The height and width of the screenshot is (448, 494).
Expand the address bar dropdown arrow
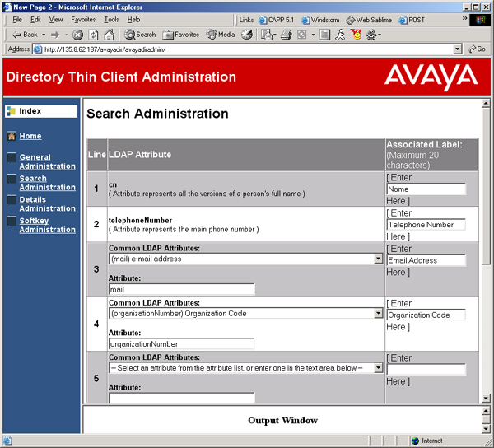point(458,49)
